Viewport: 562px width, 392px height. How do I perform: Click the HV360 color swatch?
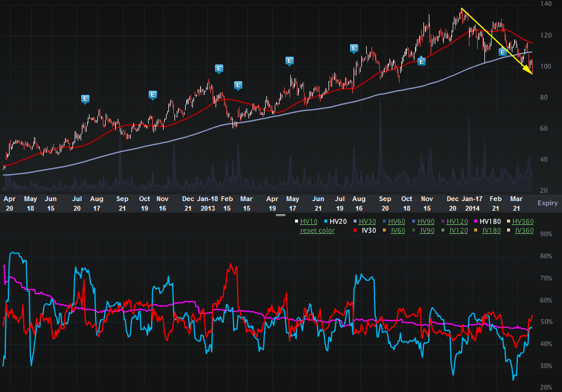pyautogui.click(x=509, y=221)
